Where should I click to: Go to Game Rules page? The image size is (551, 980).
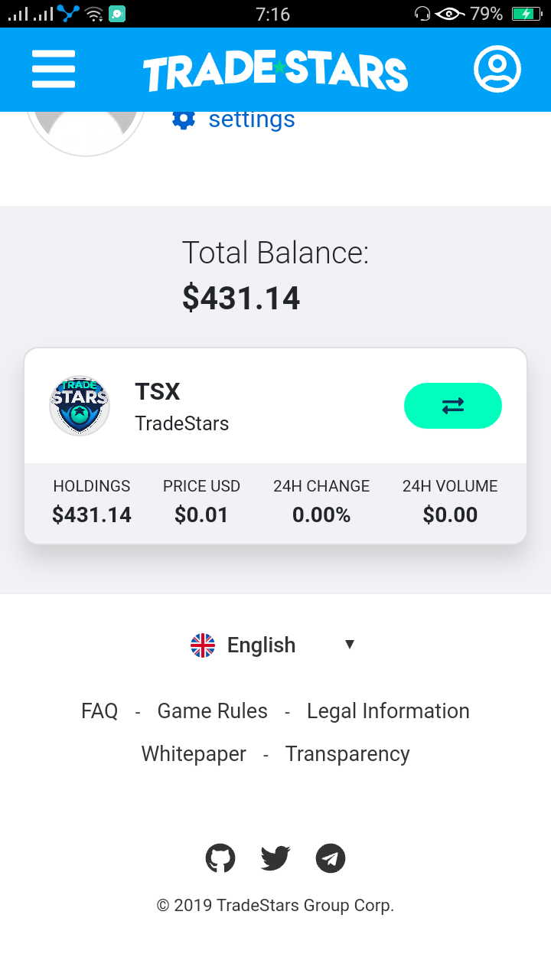point(213,711)
